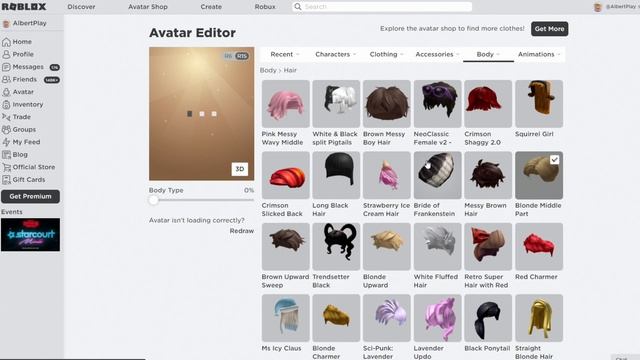
Task: Select Blonde Charmer hair
Action: pos(336,318)
